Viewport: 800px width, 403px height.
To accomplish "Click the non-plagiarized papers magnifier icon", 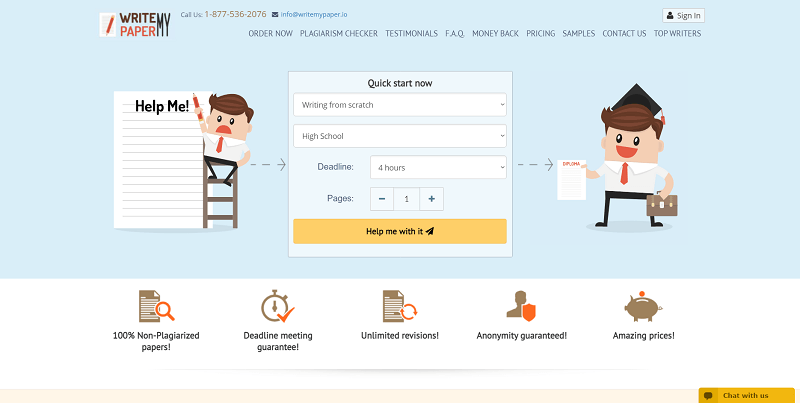I will tap(157, 306).
